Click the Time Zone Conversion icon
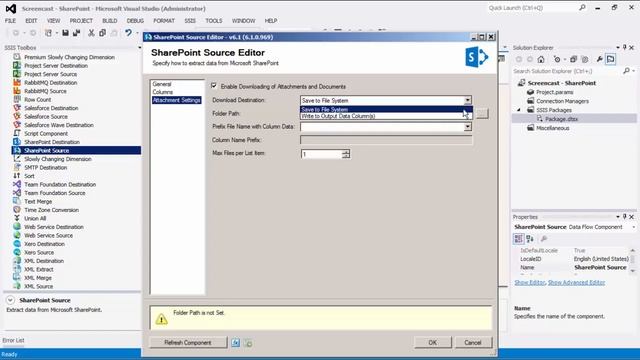The image size is (640, 360). pos(17,210)
